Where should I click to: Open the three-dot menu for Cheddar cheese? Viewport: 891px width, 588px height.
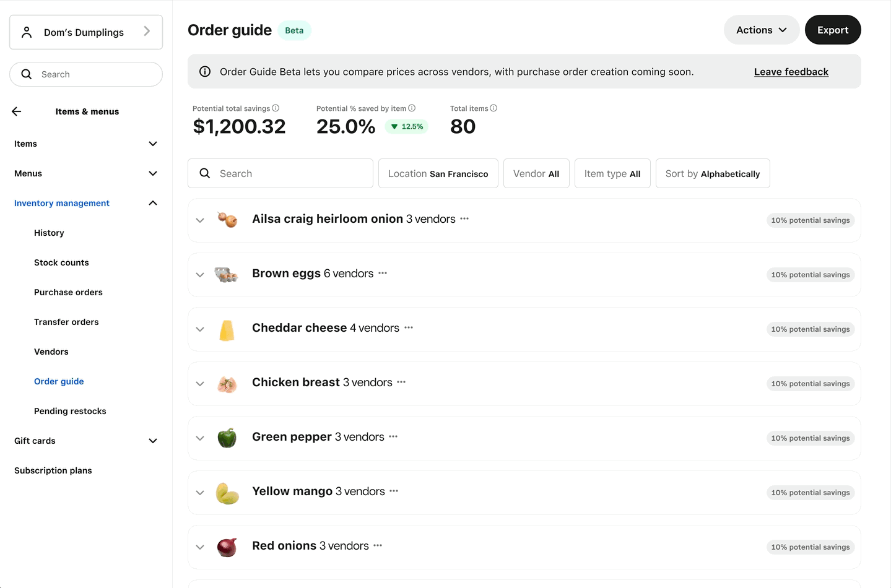pos(409,327)
